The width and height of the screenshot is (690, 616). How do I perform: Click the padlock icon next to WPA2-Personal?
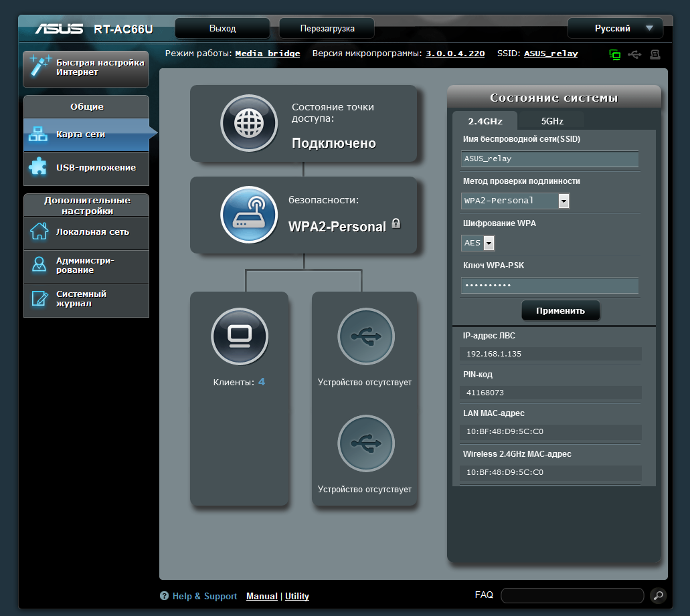[x=396, y=223]
